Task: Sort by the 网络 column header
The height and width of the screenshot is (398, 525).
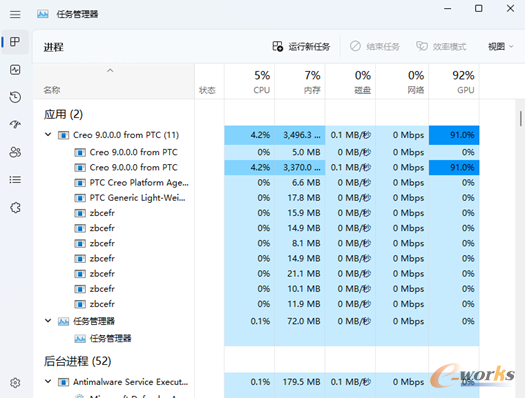Action: (402, 82)
